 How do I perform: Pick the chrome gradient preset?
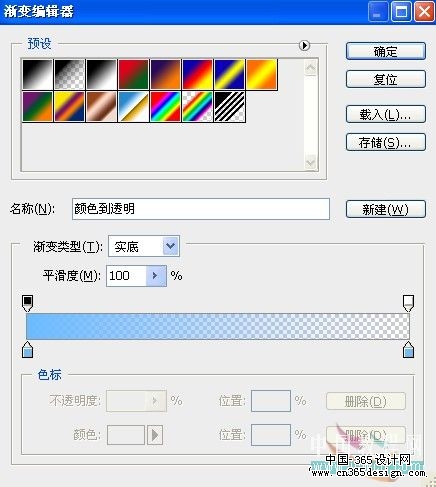point(133,106)
